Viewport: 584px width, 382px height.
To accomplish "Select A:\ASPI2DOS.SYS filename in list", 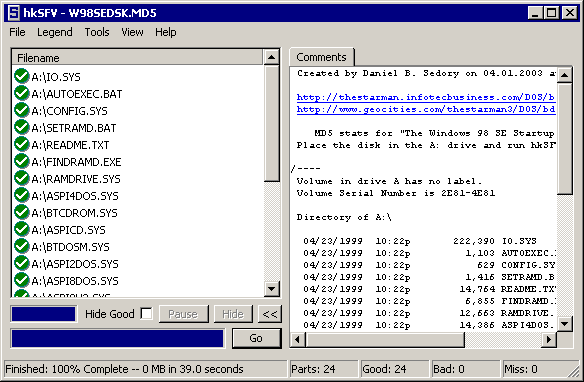I will coord(75,264).
